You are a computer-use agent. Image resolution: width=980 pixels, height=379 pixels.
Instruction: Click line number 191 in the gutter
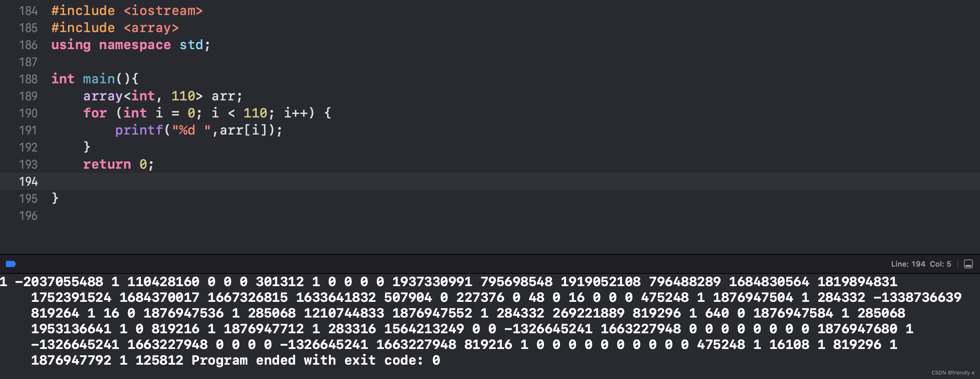click(x=28, y=130)
